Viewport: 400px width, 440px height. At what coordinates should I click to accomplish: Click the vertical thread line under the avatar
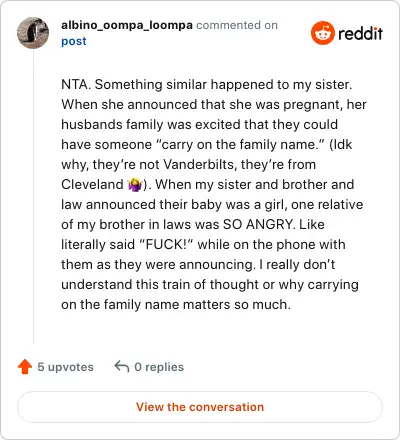(33, 197)
